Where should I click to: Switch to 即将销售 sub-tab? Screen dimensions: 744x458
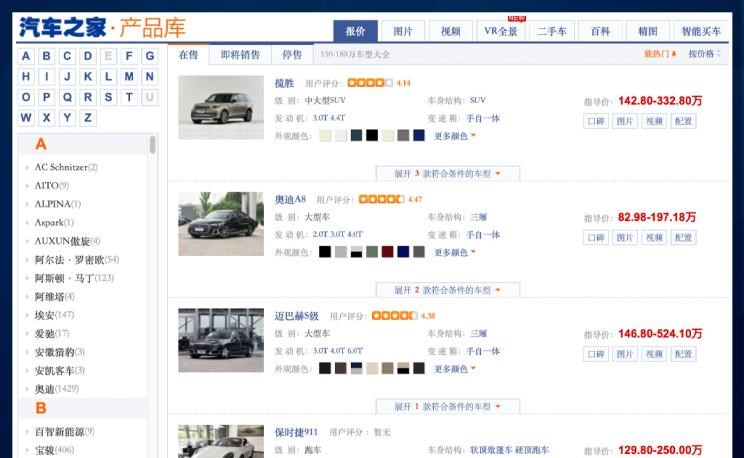pos(240,55)
